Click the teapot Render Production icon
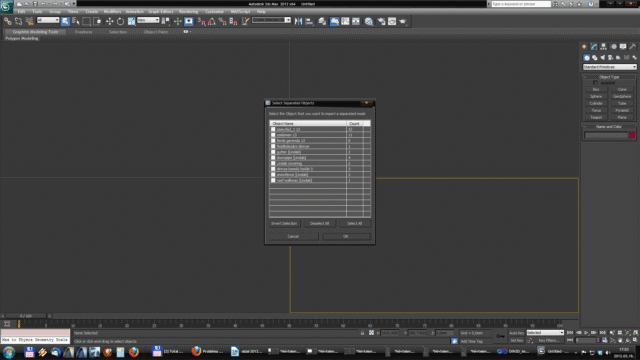 (403, 21)
